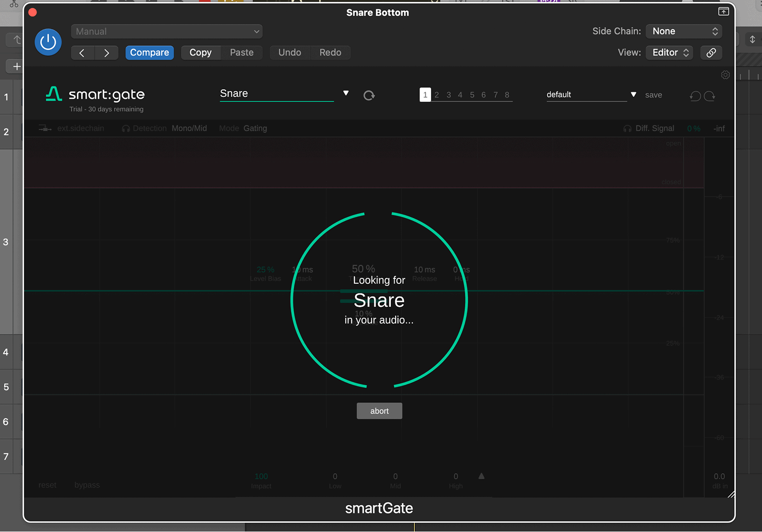Screen dimensions: 762x532
Task: Click the 10 ms Release value
Action: [424, 270]
